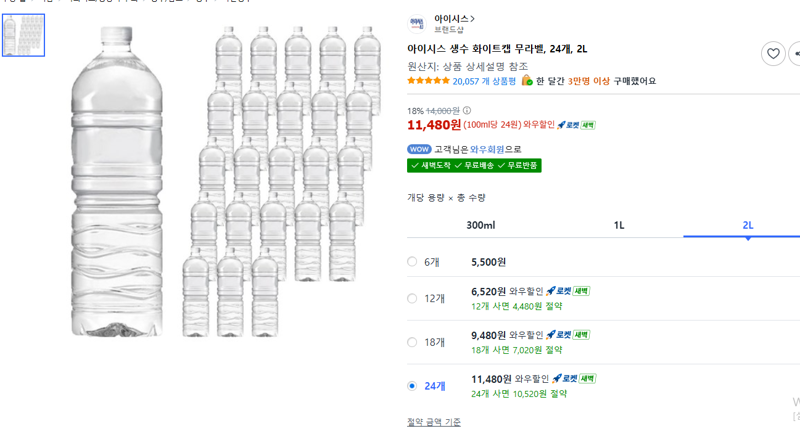Click the five-star rating icons

(x=429, y=81)
